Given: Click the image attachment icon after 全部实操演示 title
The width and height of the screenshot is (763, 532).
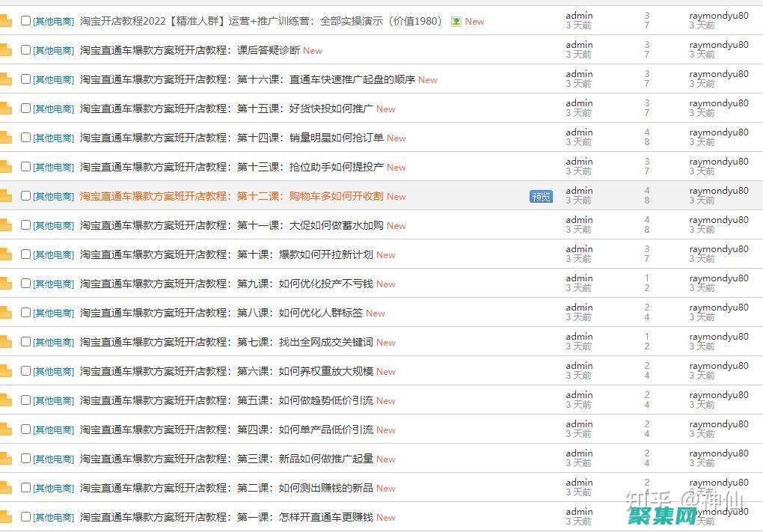Looking at the screenshot, I should tap(455, 22).
